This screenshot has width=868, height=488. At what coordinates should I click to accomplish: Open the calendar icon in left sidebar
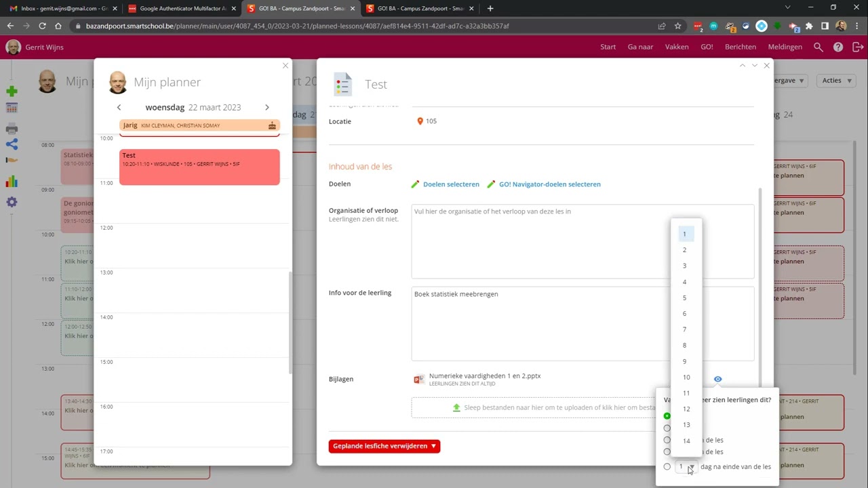tap(12, 108)
